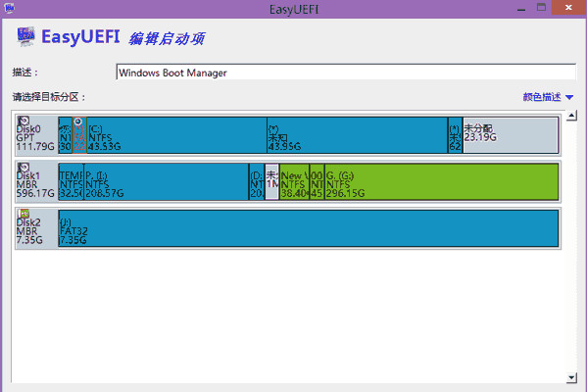The image size is (587, 392).
Task: Select the P. (I:) NTFS 208.57G partition
Action: 167,181
